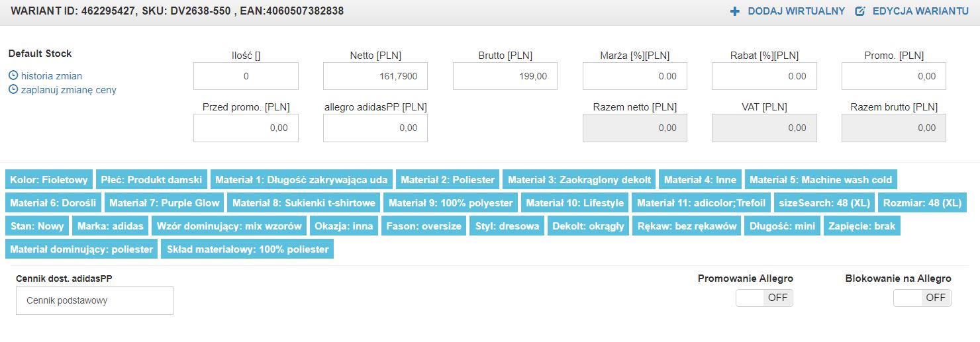Image resolution: width=980 pixels, height=342 pixels.
Task: Click the pencil edit icon beside EDYCJA WARIANTU
Action: [861, 11]
